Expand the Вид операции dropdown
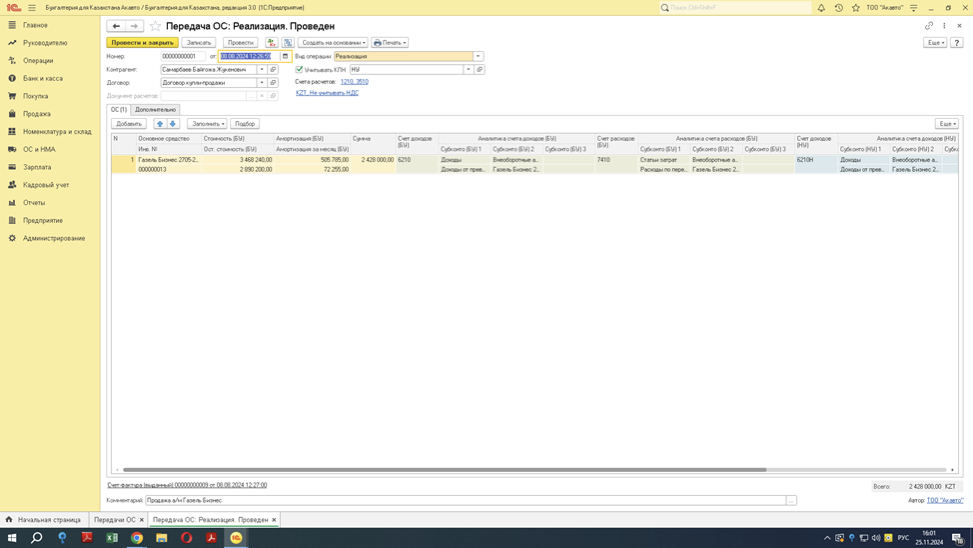This screenshot has width=973, height=548. [478, 57]
